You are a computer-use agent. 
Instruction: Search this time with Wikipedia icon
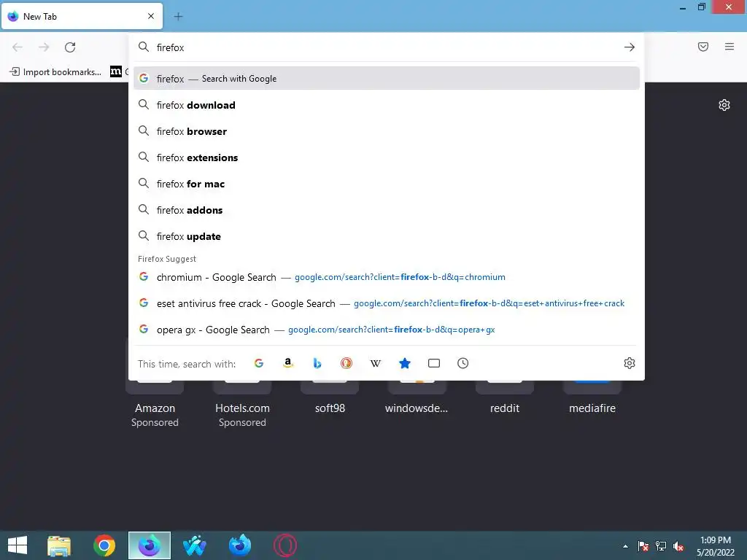click(376, 363)
